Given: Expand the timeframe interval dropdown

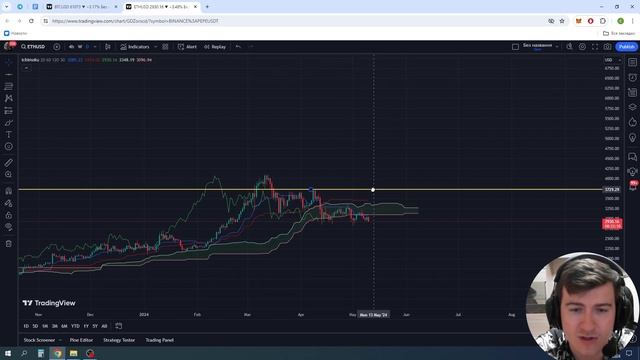Looking at the screenshot, I should point(95,47).
